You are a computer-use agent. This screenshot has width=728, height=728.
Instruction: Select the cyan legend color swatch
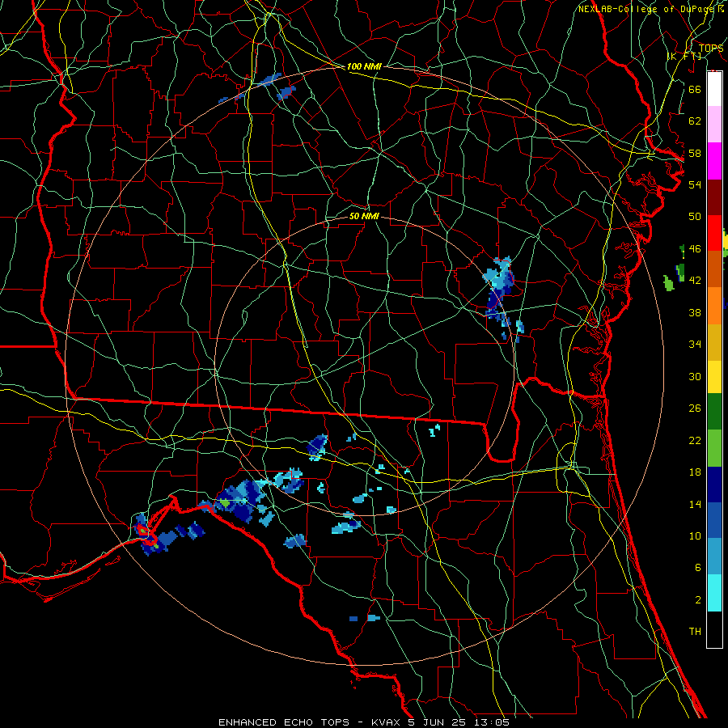click(x=714, y=593)
